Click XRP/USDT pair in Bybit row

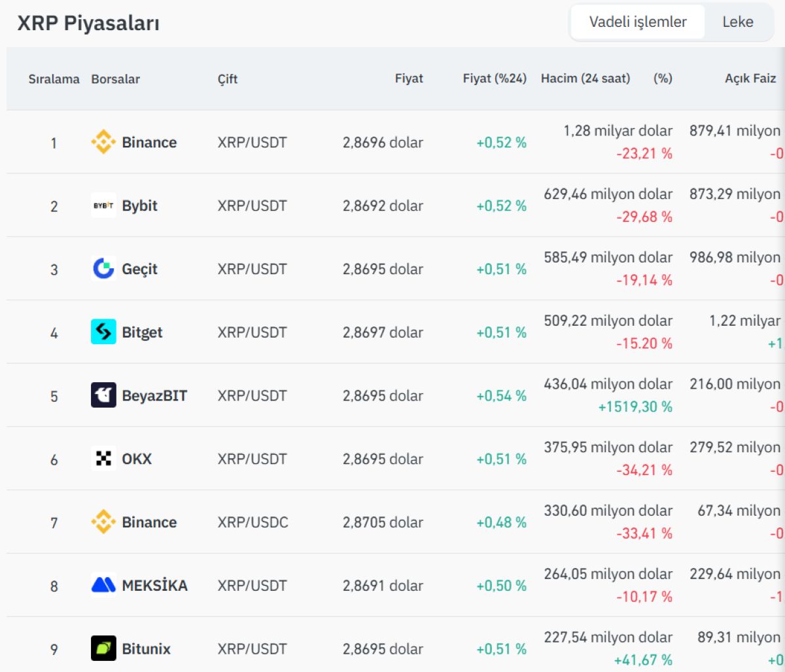252,205
